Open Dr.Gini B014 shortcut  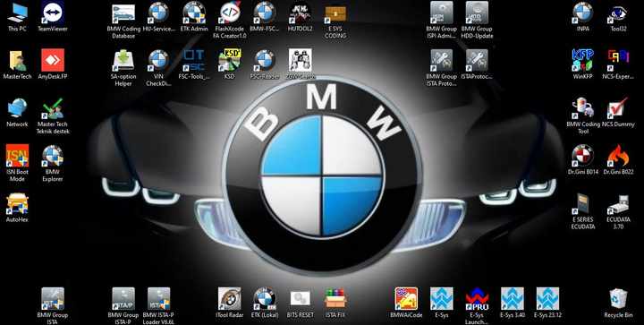[x=583, y=159]
